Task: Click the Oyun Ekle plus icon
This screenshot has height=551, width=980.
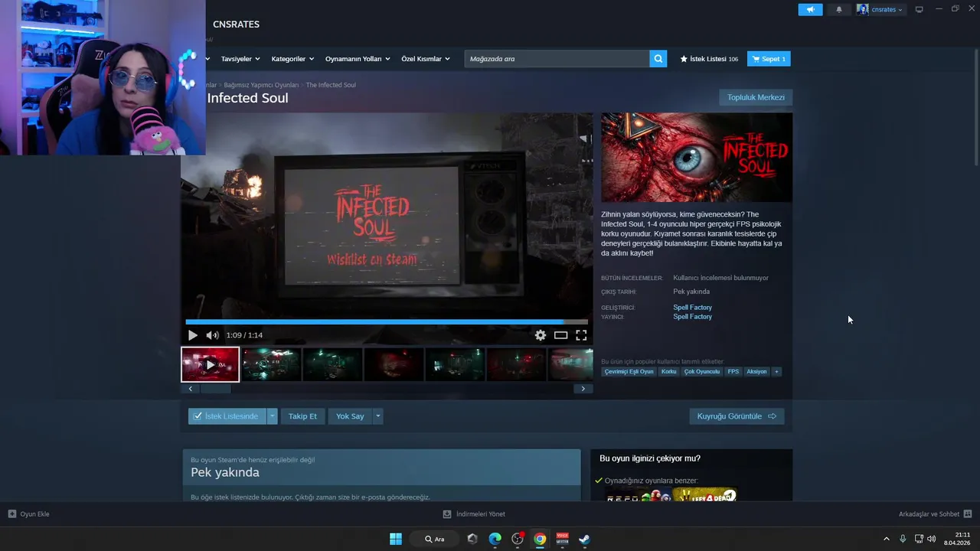Action: pyautogui.click(x=12, y=514)
